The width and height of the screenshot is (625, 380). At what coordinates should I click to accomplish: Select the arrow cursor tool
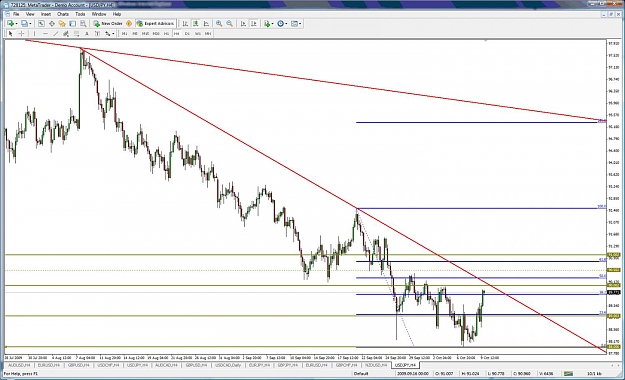click(11, 33)
